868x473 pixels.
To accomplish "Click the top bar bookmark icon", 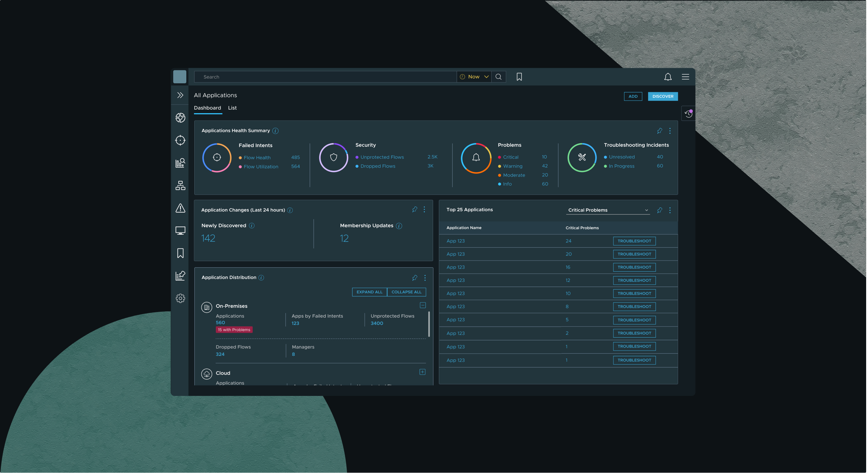I will coord(519,77).
